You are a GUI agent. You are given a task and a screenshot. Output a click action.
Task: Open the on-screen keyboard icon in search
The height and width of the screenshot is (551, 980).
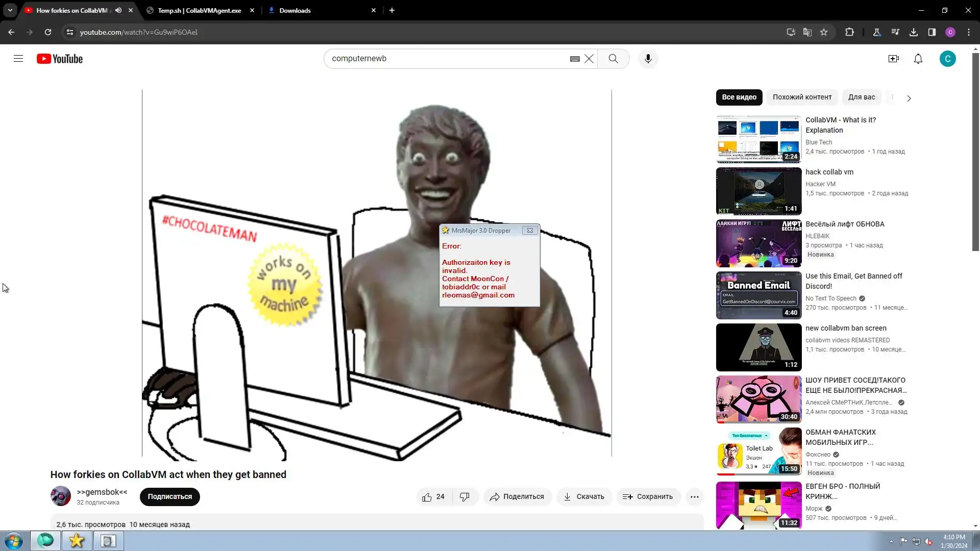click(x=575, y=59)
